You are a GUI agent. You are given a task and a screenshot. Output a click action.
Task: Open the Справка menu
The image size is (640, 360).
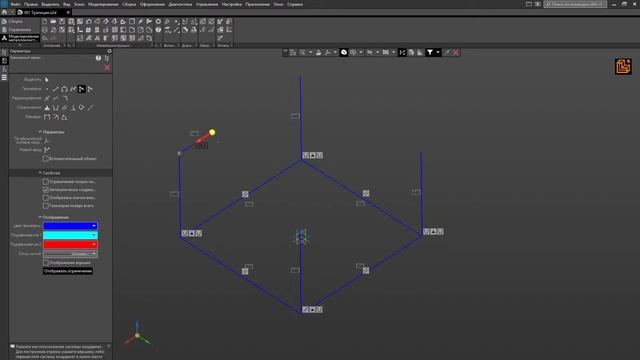(295, 4)
